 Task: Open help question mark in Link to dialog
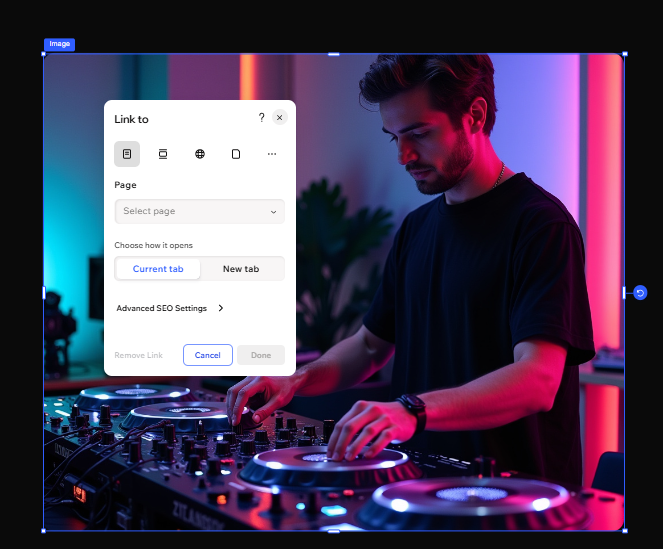point(261,118)
